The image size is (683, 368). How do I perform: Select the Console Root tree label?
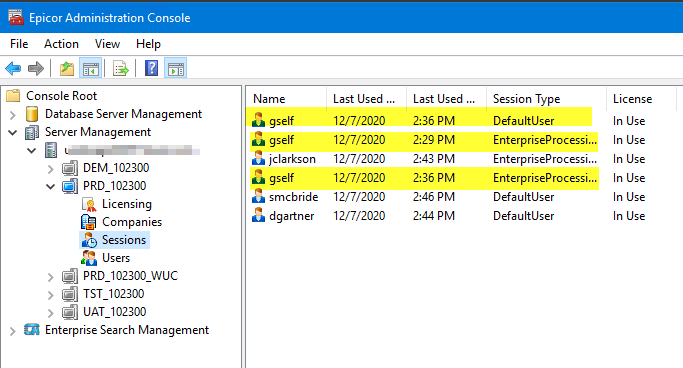tap(61, 95)
